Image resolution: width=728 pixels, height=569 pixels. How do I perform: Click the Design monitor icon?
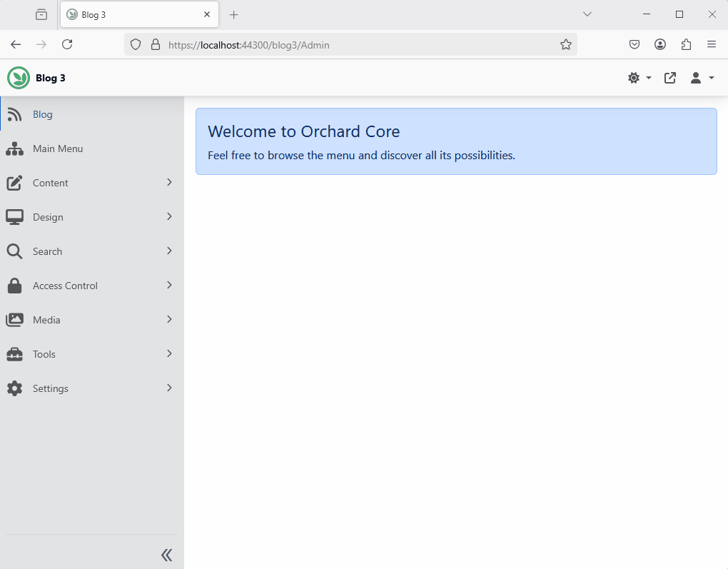click(14, 217)
